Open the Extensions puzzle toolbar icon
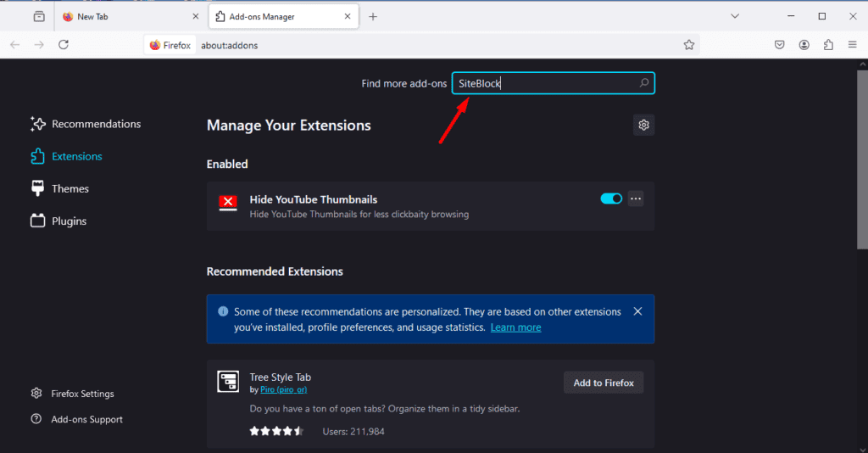The image size is (868, 453). [828, 45]
